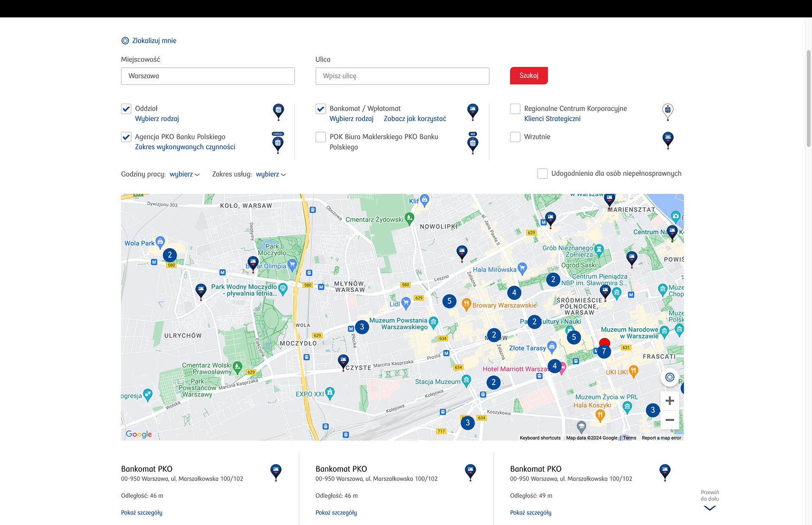Click ATM pin left of Park Wodny Moczydło
The width and height of the screenshot is (812, 525).
[201, 292]
